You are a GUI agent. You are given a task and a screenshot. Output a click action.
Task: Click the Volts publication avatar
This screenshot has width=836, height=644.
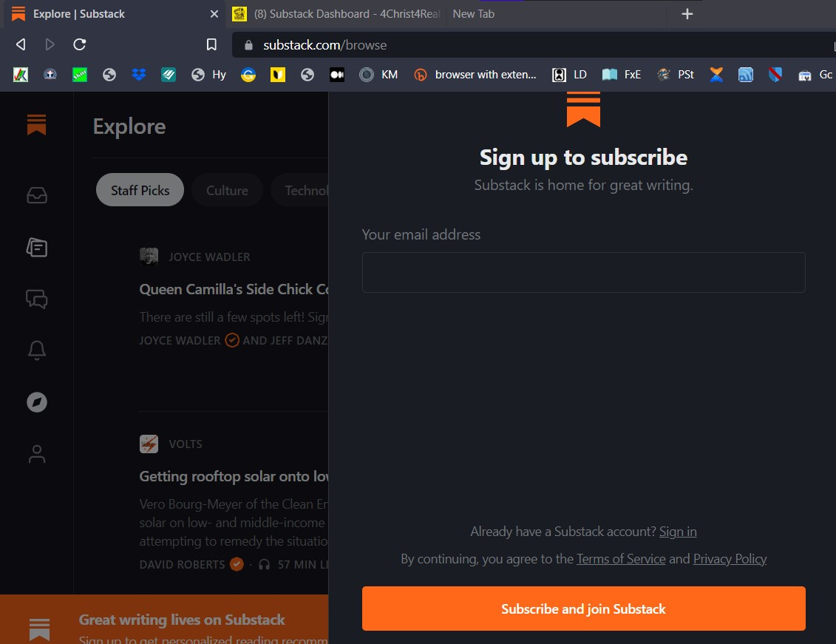[149, 444]
